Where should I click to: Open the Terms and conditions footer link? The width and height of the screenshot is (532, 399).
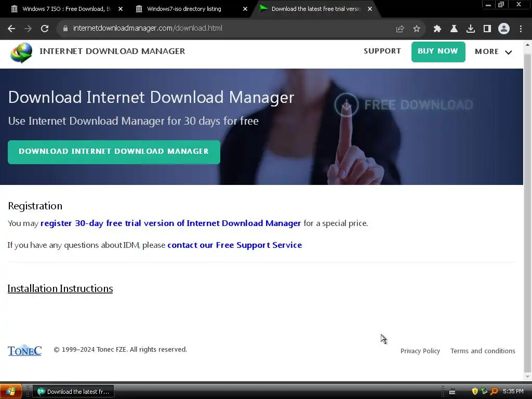[x=483, y=351]
